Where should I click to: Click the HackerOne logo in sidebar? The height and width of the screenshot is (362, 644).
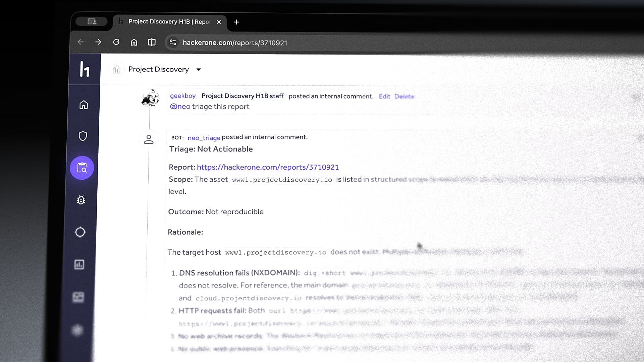[x=84, y=69]
